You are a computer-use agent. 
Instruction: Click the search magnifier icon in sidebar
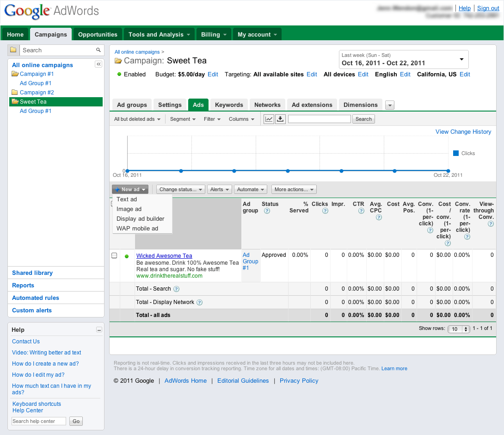98,50
